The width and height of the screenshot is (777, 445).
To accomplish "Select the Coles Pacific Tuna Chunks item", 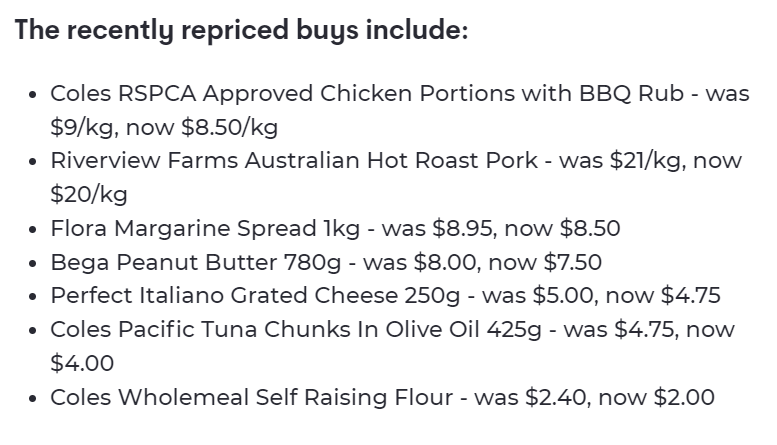I will coord(392,346).
